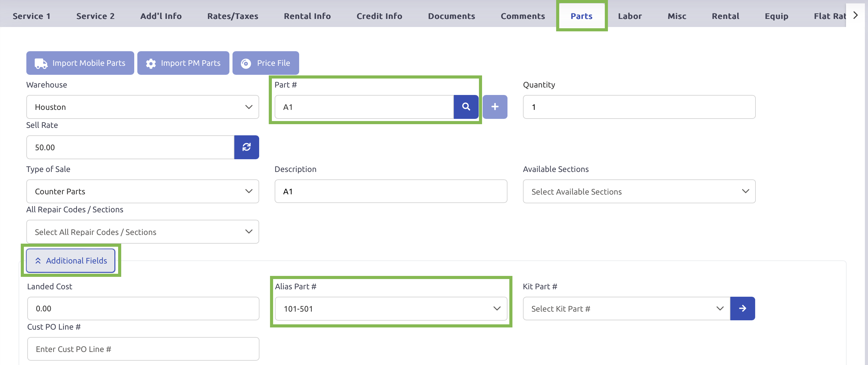Screen dimensions: 868x365
Task: Open the Type of Sale dropdown
Action: point(142,191)
